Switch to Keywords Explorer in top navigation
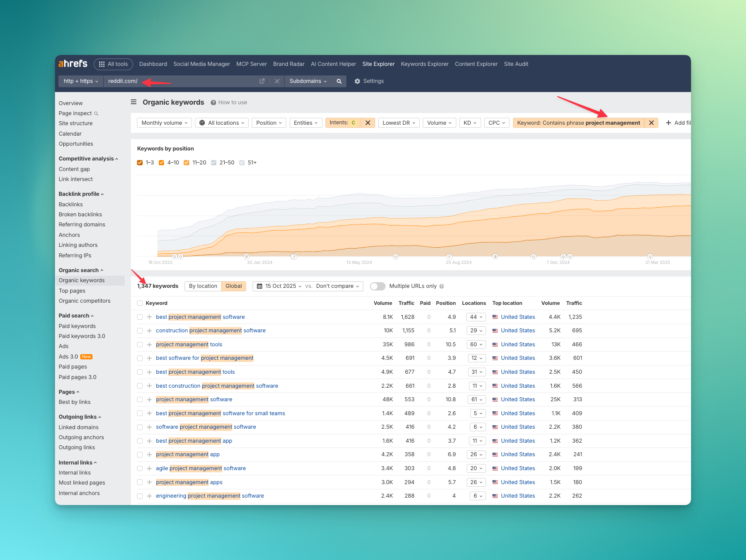This screenshot has height=560, width=746. 424,64
